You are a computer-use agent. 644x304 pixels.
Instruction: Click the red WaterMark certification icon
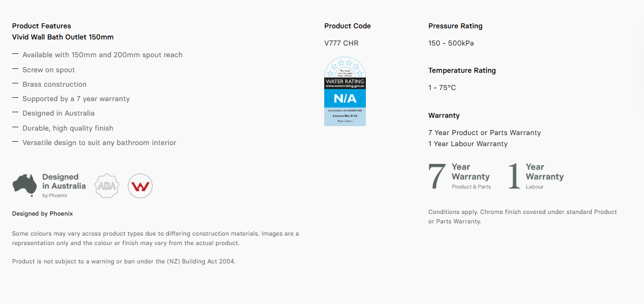[140, 186]
